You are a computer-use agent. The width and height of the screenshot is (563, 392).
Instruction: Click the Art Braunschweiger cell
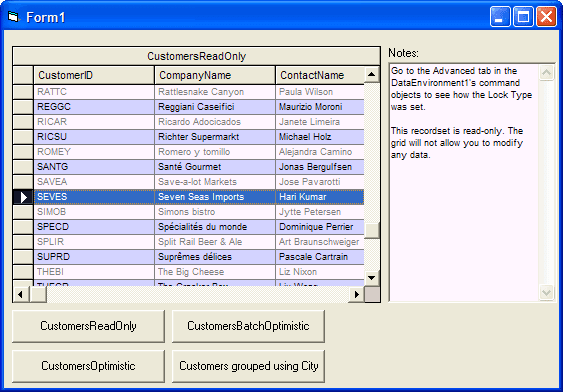[x=320, y=242]
